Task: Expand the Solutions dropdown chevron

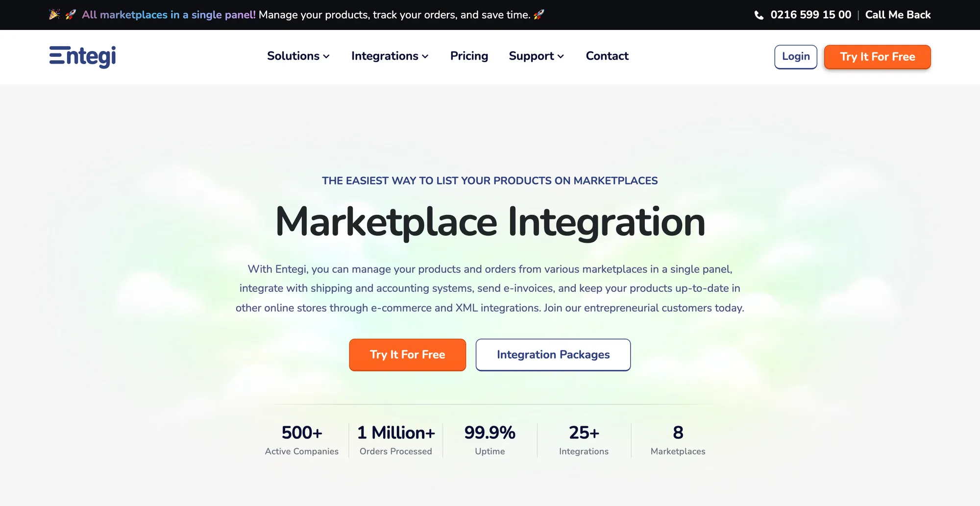Action: [326, 57]
